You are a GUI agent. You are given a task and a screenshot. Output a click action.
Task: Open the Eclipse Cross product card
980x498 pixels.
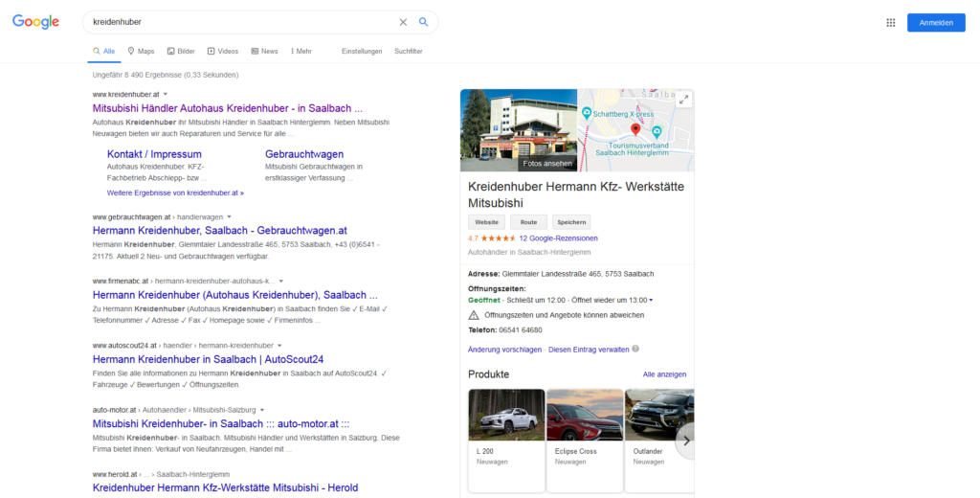pos(585,441)
